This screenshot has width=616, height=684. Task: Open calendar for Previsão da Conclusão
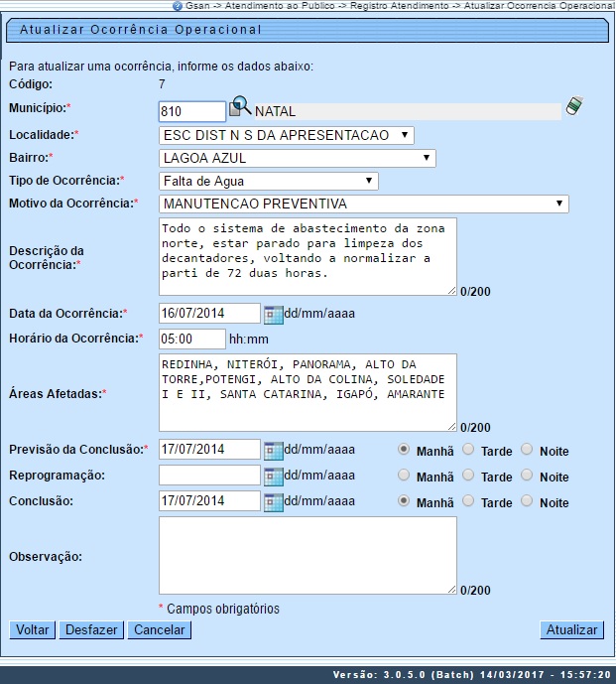[273, 450]
